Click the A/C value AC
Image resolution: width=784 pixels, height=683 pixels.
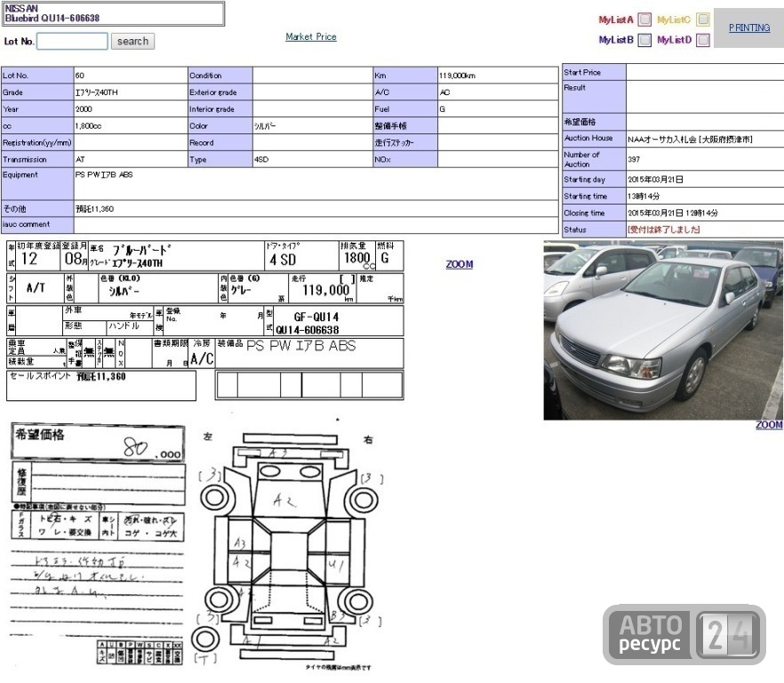tap(445, 92)
